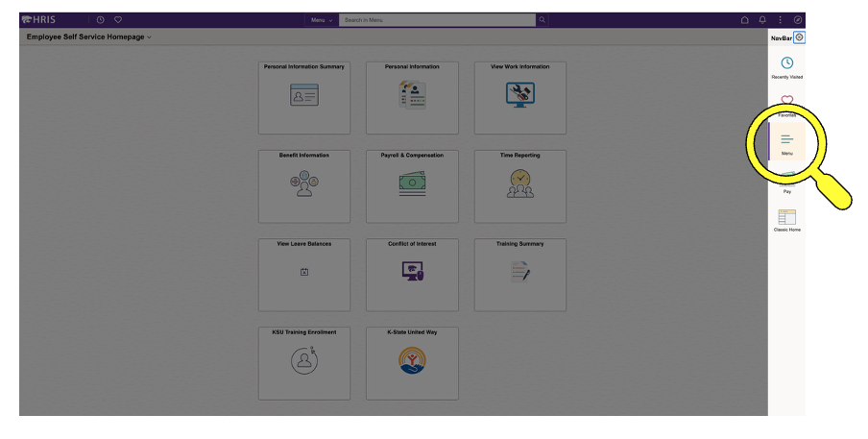The image size is (868, 439).
Task: Toggle the NavBar compass icon
Action: (x=798, y=20)
